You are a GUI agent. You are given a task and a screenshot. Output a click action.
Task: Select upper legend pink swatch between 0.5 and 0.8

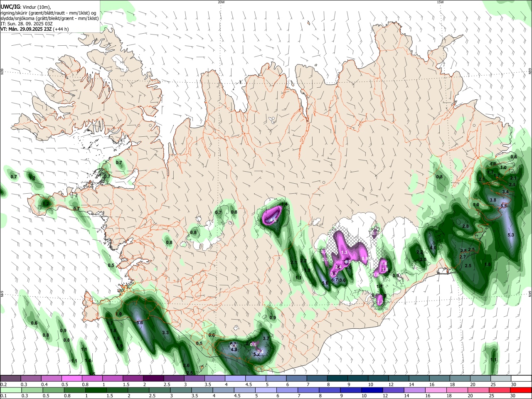coord(72,378)
